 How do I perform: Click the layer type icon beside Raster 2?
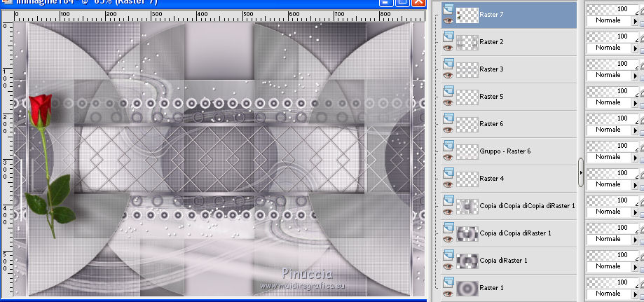point(448,36)
